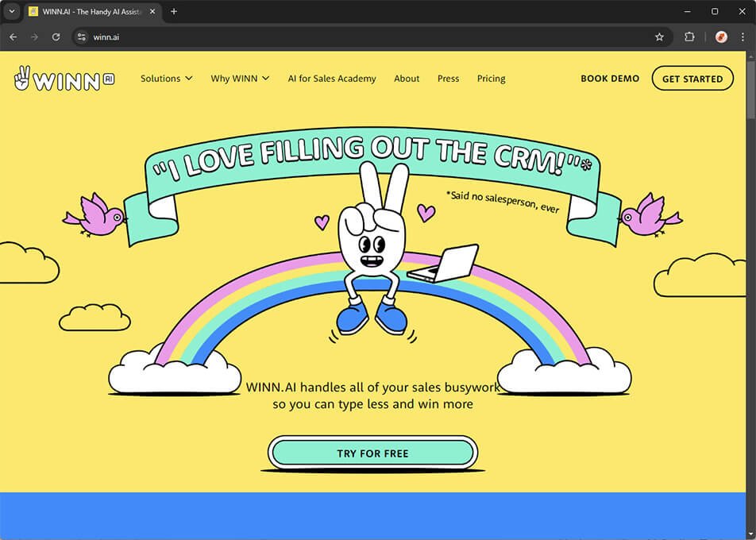The width and height of the screenshot is (756, 540).
Task: Open the Pricing page
Action: click(492, 79)
